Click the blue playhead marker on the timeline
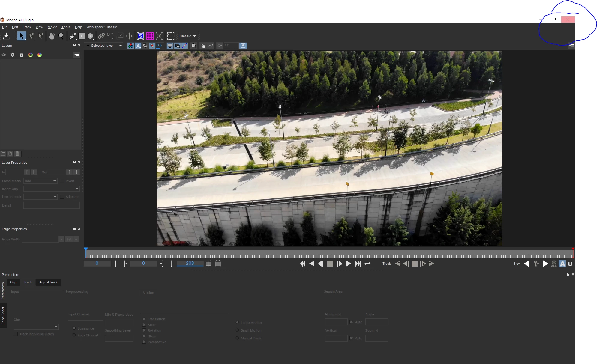The image size is (597, 364). pyautogui.click(x=86, y=249)
